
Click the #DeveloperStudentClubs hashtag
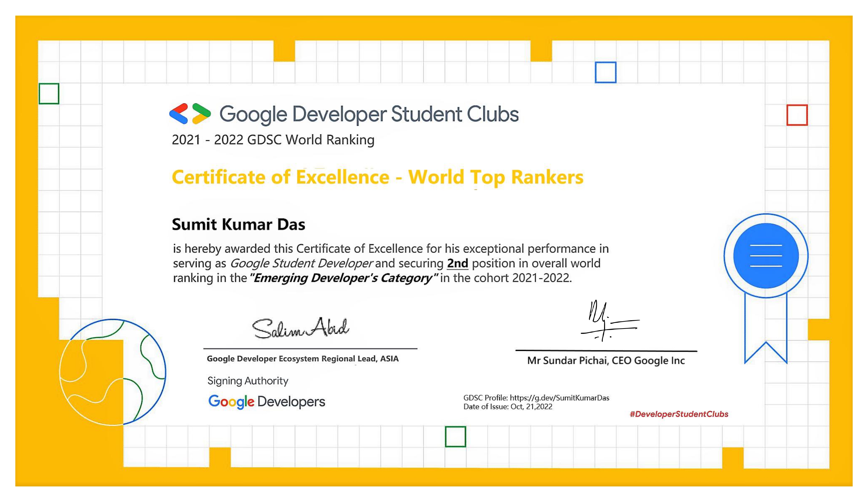[x=679, y=414]
